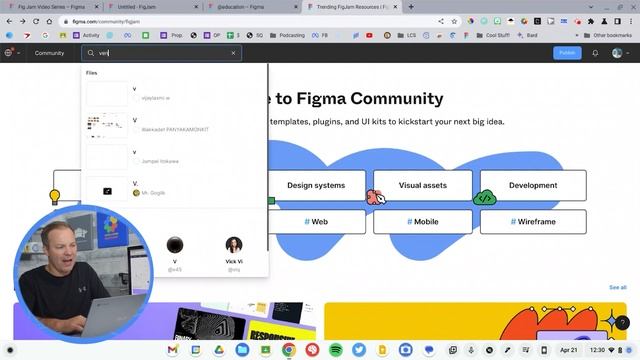Switch to the Untitled FigJam tab

tap(151, 7)
